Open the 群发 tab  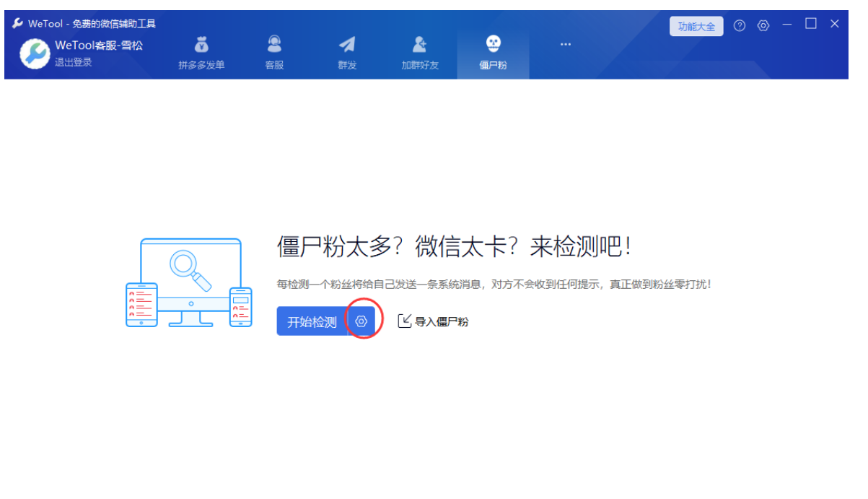tap(347, 54)
